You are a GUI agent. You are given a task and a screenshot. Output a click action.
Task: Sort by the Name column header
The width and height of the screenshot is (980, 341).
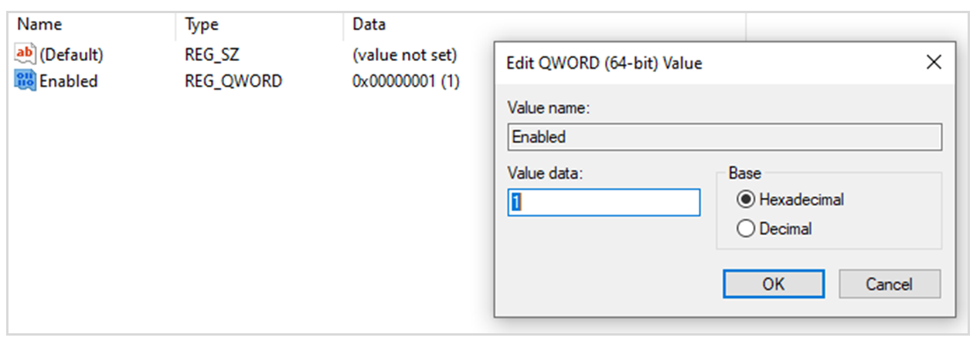pyautogui.click(x=40, y=25)
